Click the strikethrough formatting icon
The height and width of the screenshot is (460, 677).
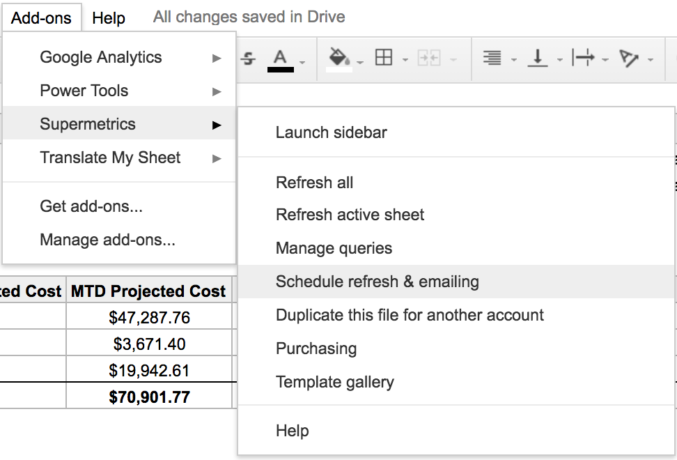[x=247, y=61]
